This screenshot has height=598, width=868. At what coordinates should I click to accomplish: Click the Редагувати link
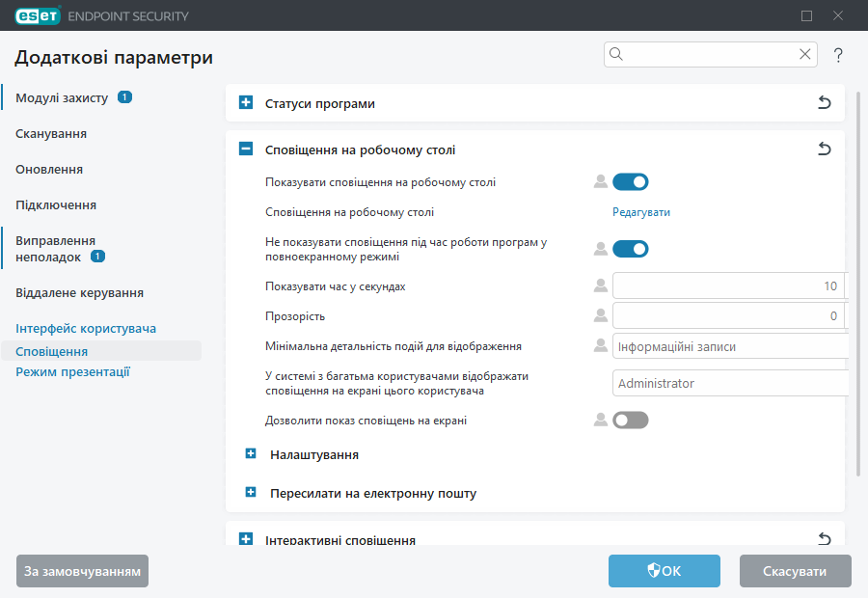click(641, 212)
